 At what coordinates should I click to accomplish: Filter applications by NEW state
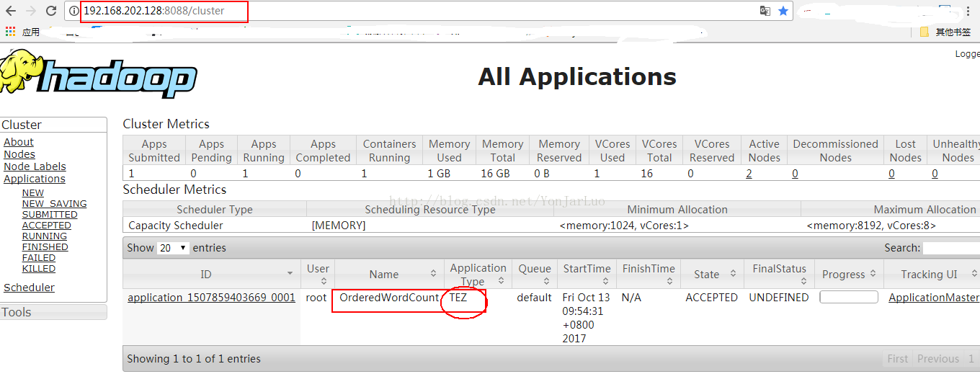click(x=33, y=193)
